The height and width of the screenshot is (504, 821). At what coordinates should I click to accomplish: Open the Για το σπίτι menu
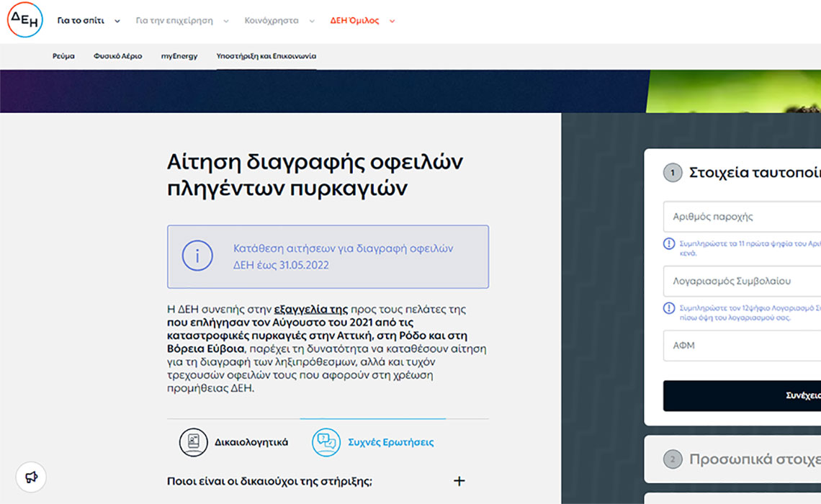81,20
